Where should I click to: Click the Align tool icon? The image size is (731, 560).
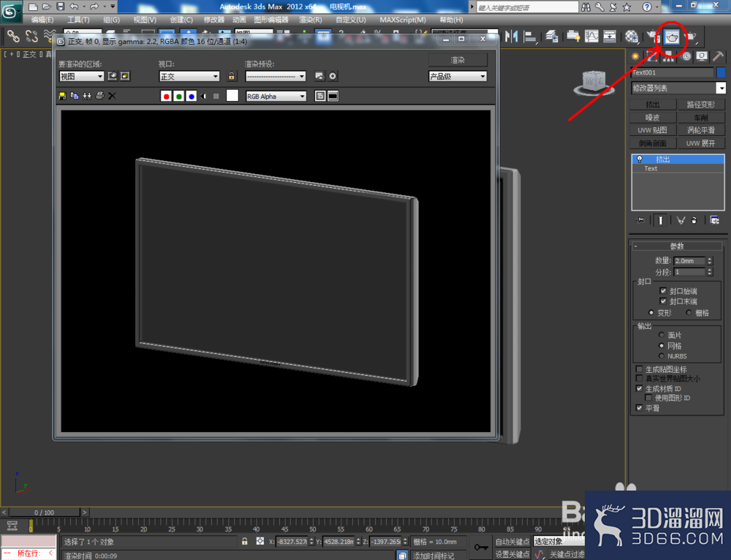click(530, 37)
